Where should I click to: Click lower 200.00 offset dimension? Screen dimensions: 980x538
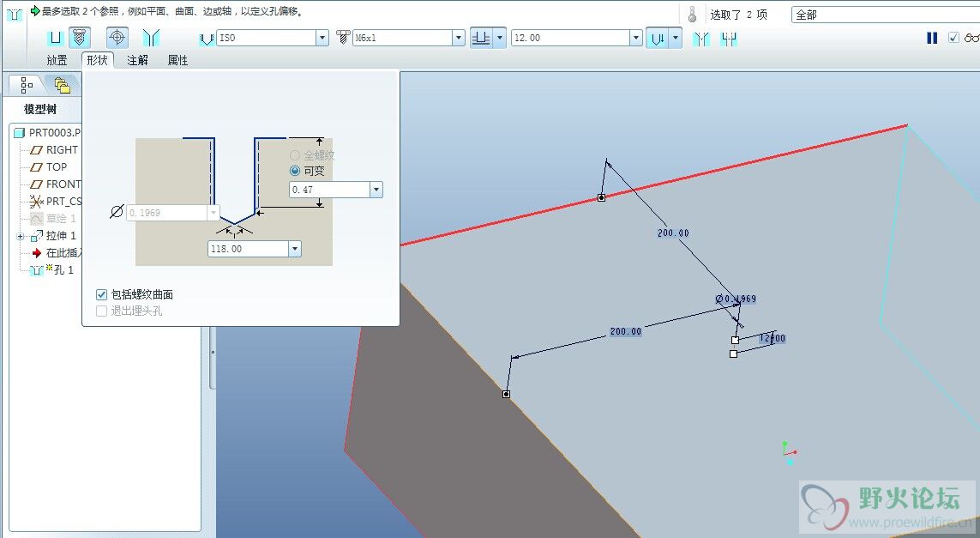626,331
